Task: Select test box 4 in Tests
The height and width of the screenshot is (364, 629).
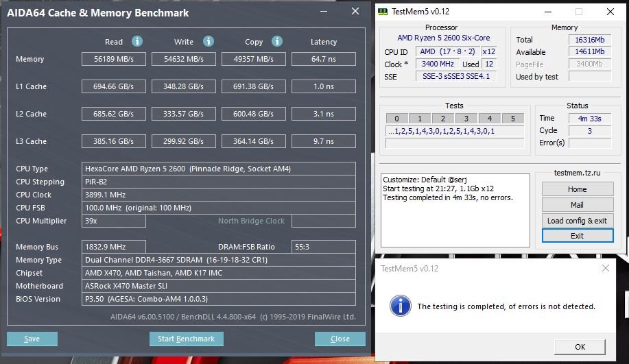Action: (489, 119)
